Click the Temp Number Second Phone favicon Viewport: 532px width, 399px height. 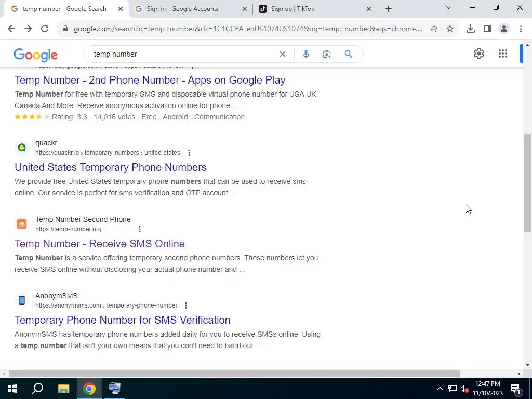coord(22,223)
